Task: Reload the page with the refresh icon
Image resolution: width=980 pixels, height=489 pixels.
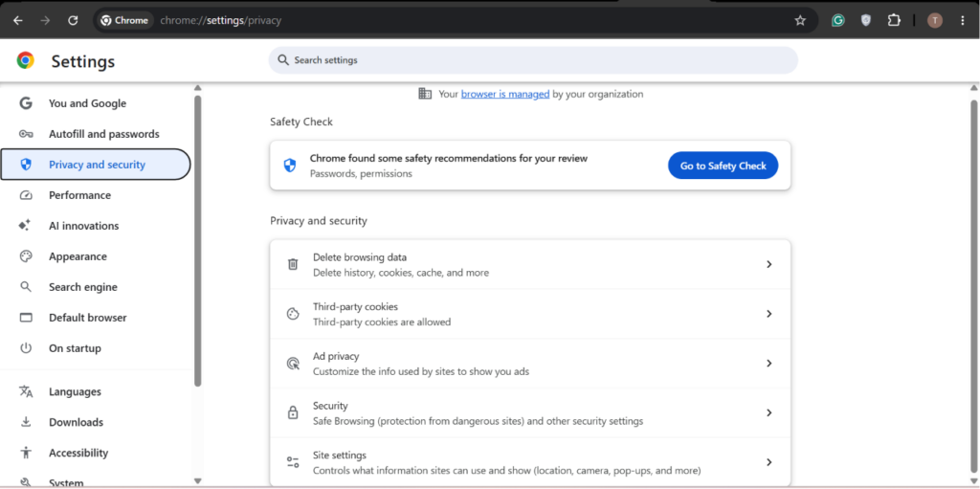Action: (73, 21)
